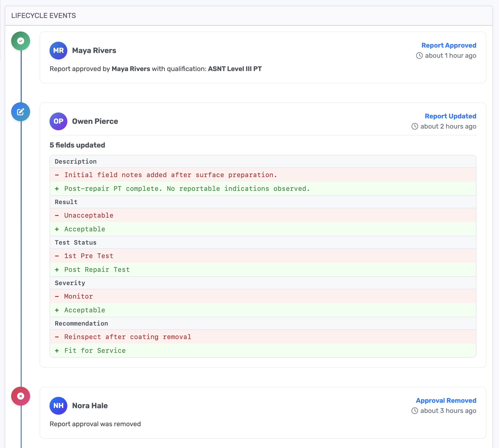The image size is (499, 448).
Task: Click the added 'Acceptable' line under Result
Action: tap(263, 229)
